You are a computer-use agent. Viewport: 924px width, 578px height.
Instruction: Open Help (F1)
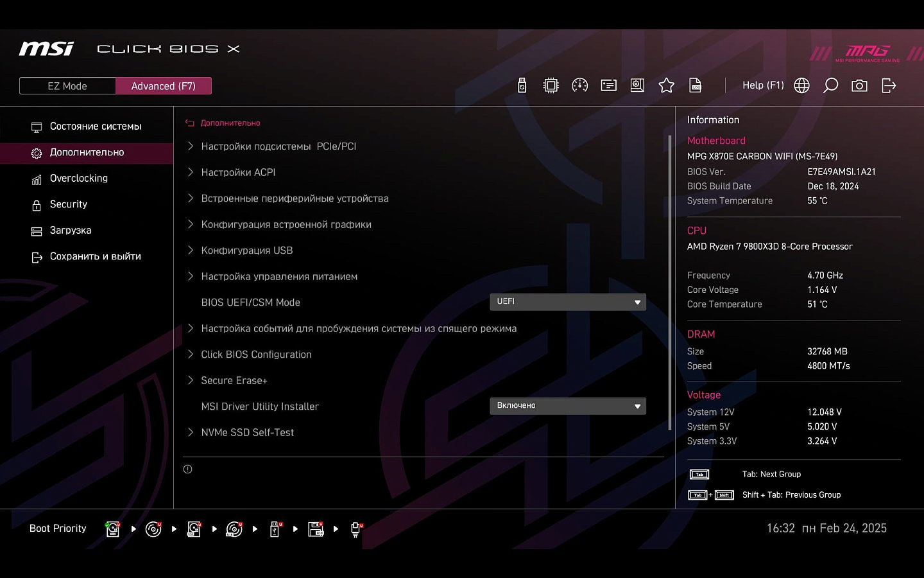coord(763,85)
